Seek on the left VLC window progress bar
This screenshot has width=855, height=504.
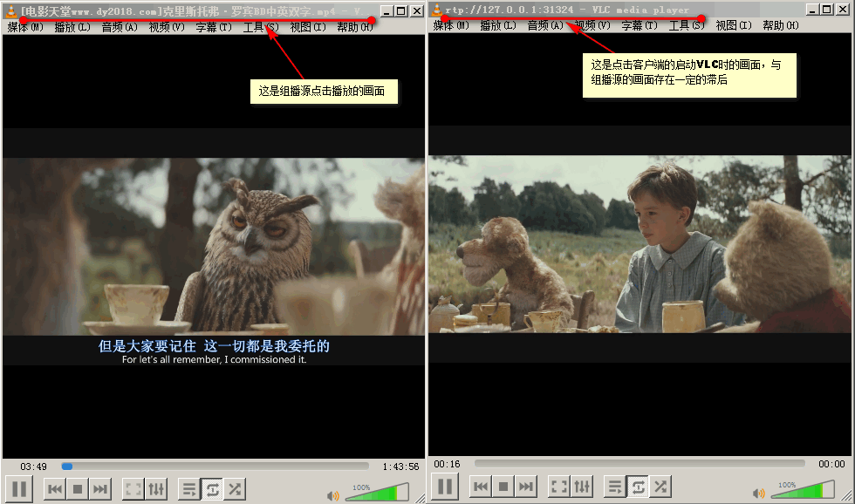(x=215, y=467)
